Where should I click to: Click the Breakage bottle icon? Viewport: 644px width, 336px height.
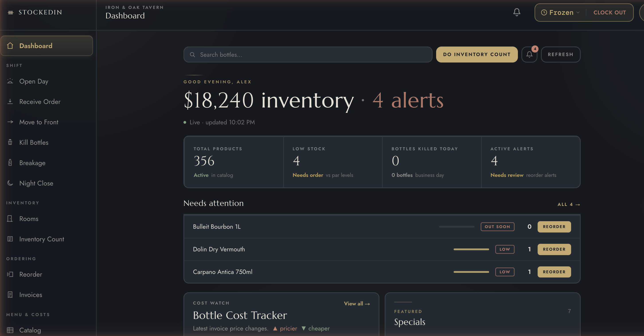coord(10,162)
